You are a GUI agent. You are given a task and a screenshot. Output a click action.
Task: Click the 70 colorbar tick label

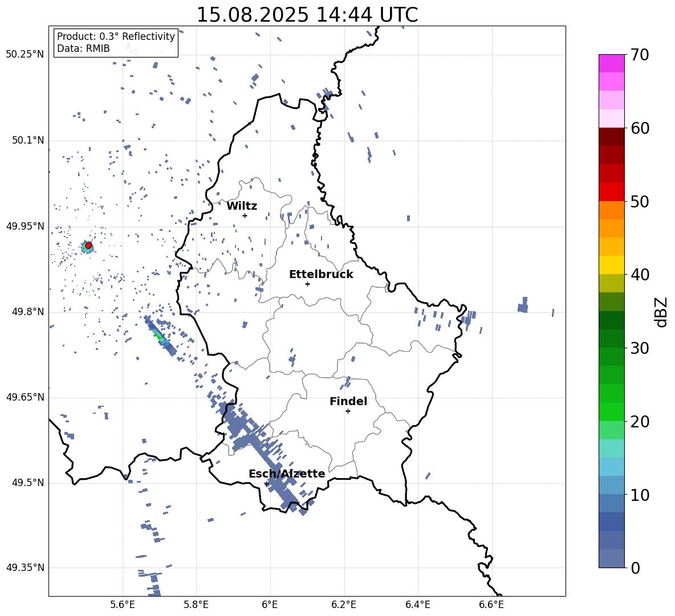coord(640,55)
